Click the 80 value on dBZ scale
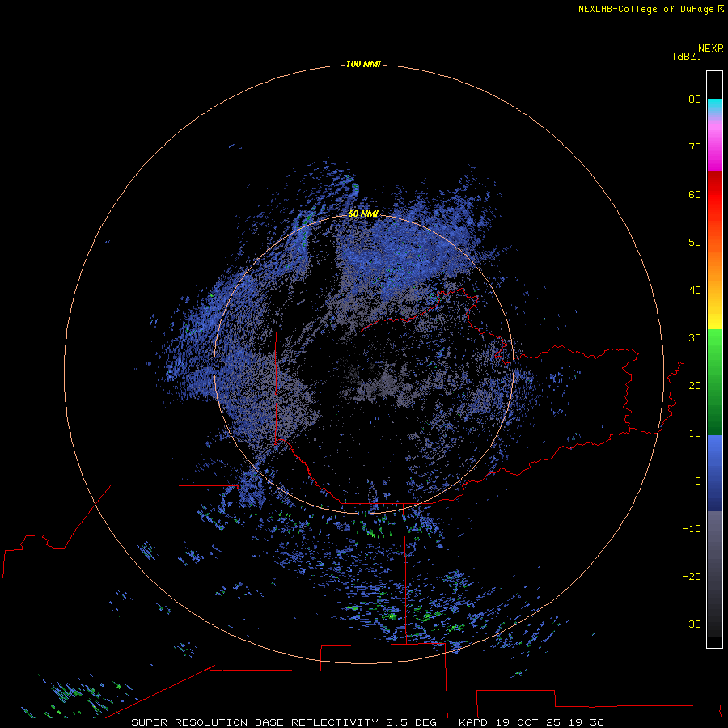 coord(695,99)
